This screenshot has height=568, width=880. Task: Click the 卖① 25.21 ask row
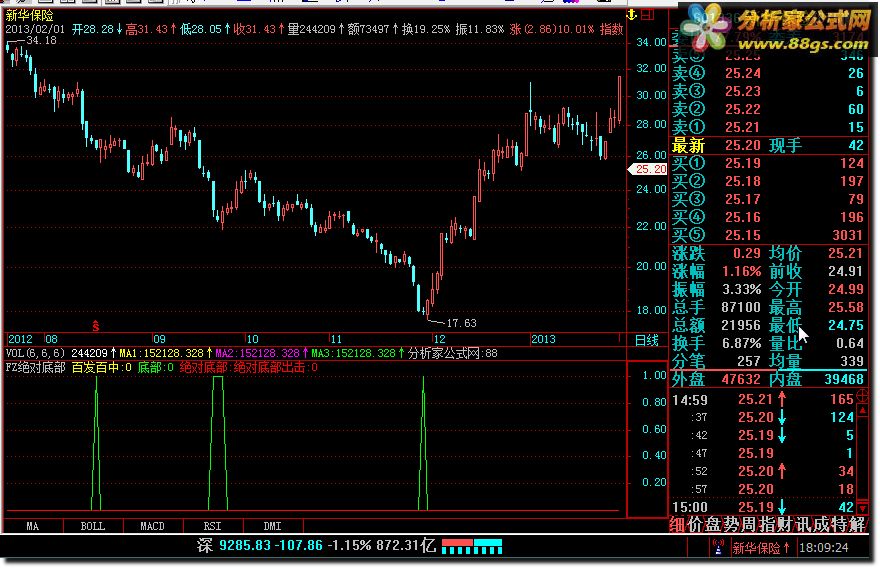coord(768,127)
